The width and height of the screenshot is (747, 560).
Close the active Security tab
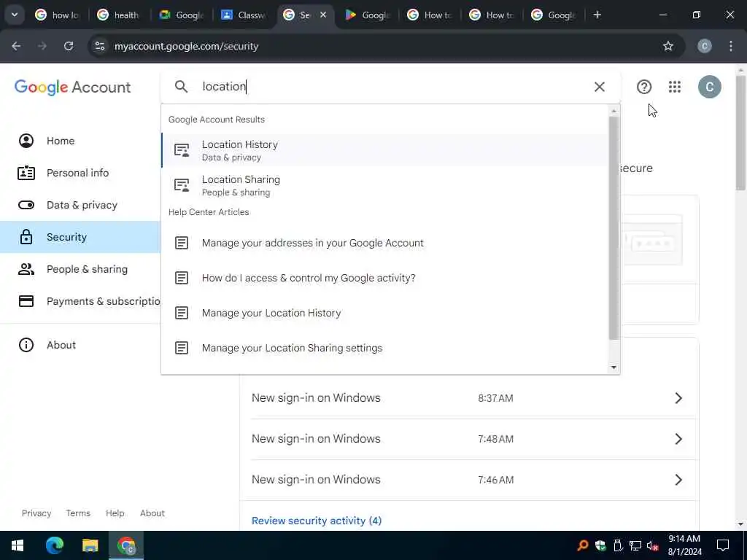pyautogui.click(x=323, y=15)
